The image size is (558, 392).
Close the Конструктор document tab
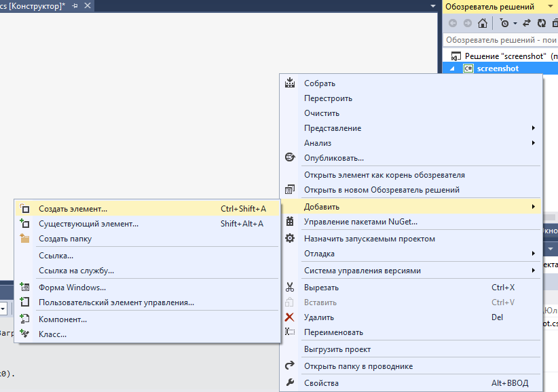click(x=88, y=5)
